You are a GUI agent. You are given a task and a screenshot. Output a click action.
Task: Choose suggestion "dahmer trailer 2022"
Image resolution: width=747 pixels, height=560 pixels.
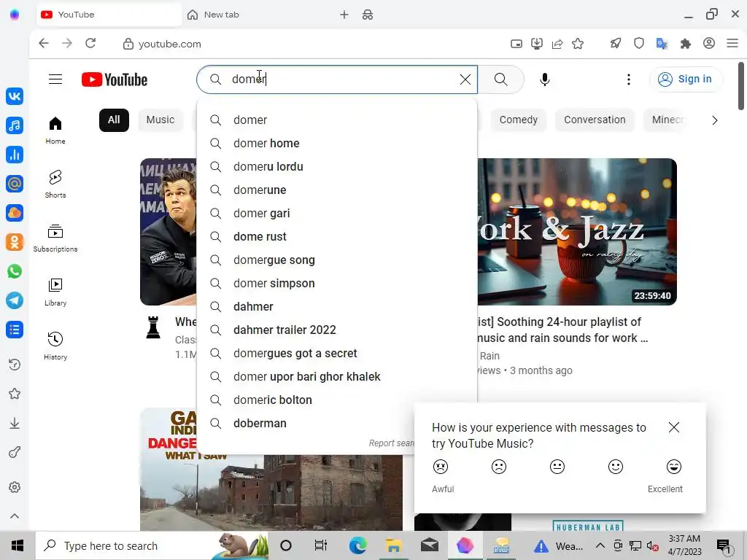click(x=337, y=330)
